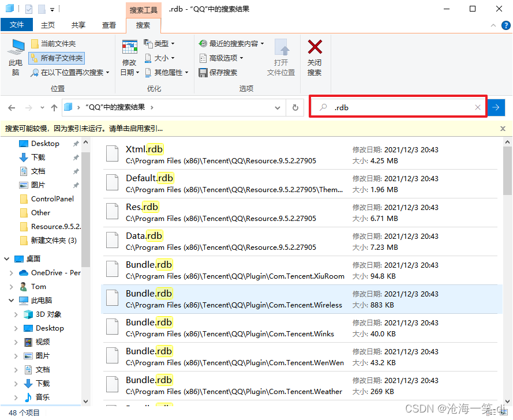
Task: Refresh the search results
Action: pyautogui.click(x=295, y=108)
